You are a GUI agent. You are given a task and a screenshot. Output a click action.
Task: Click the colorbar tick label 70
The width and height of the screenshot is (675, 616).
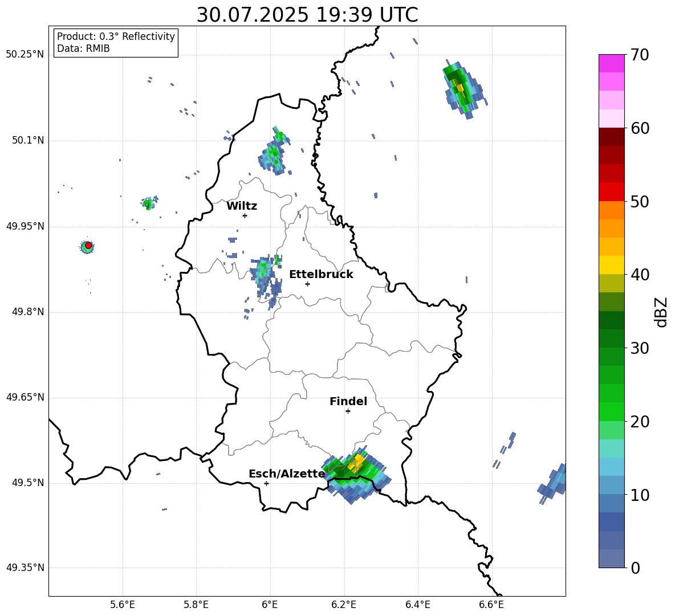pos(640,55)
